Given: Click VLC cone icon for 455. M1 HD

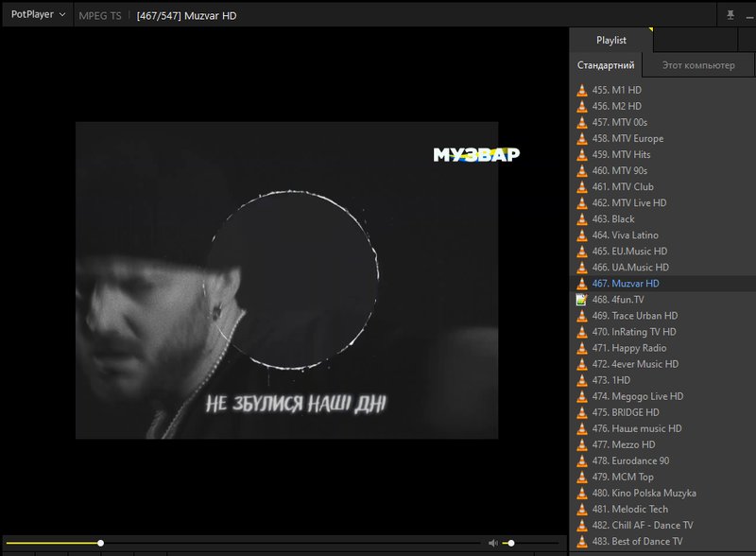Looking at the screenshot, I should (582, 90).
